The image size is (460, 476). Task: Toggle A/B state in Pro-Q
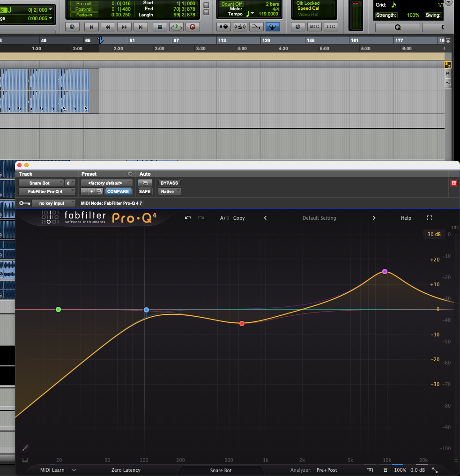[x=224, y=218]
